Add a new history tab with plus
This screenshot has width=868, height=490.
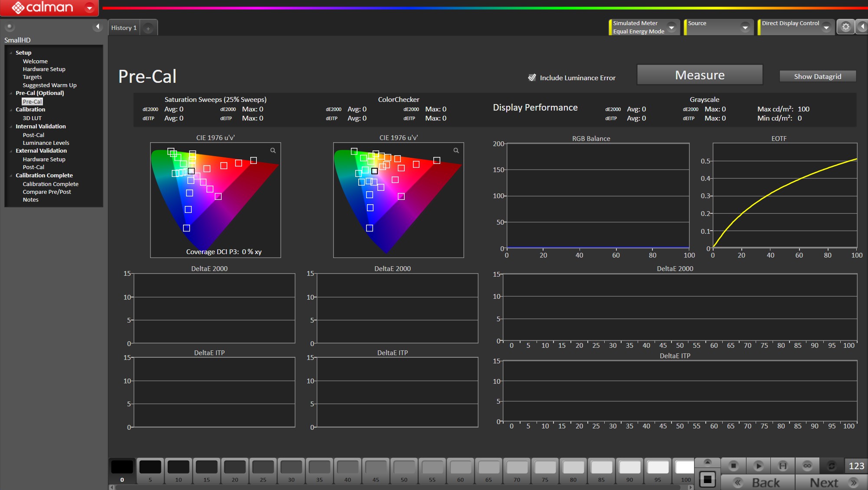point(148,29)
